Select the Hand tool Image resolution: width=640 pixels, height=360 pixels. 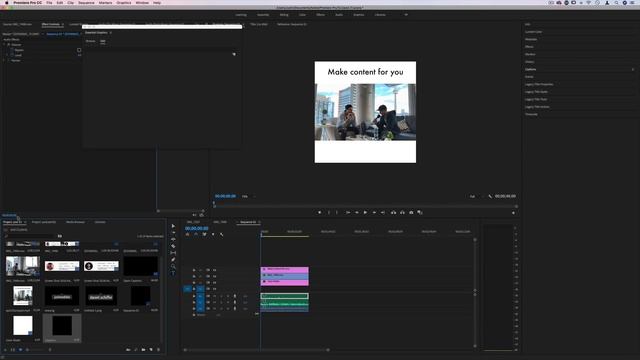click(x=173, y=266)
